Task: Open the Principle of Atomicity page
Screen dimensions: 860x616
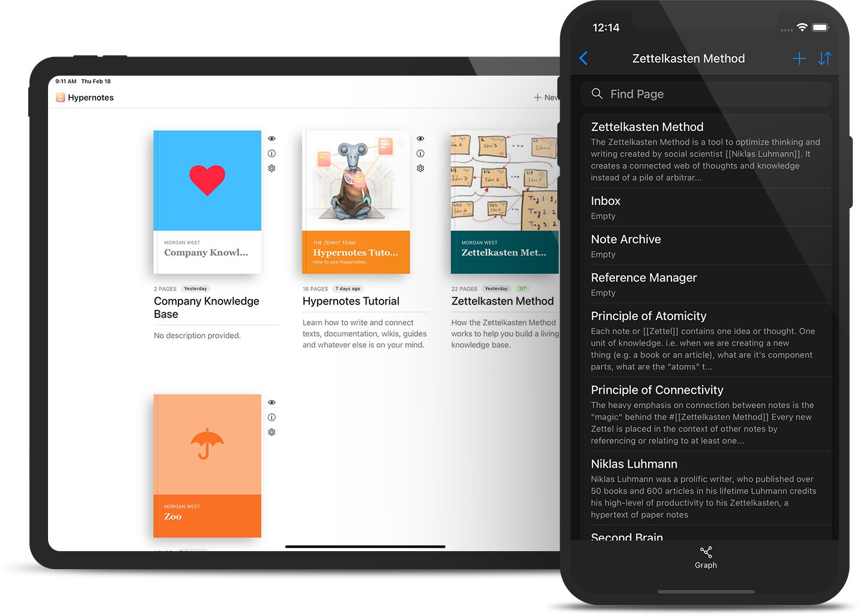Action: pyautogui.click(x=706, y=340)
